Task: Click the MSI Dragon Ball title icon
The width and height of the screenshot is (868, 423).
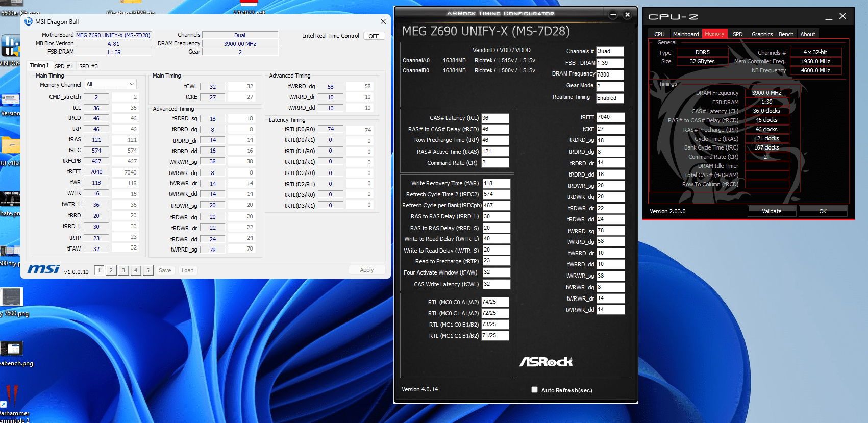Action: pos(29,21)
